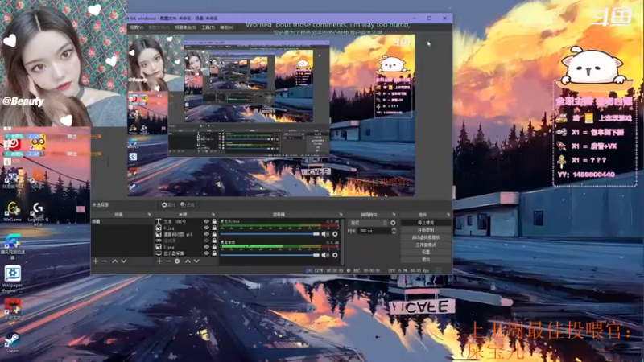This screenshot has height=362, width=644.
Task: Enable 工作室模式 studio mode
Action: (426, 245)
